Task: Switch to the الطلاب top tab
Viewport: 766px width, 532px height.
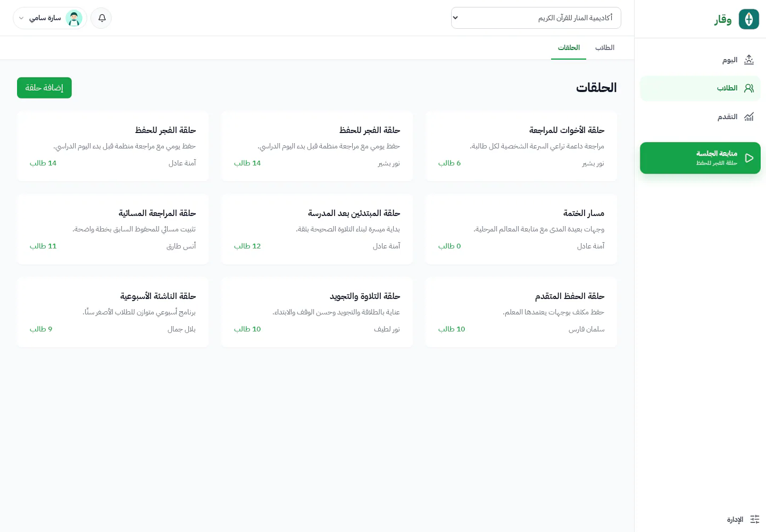Action: click(x=605, y=48)
